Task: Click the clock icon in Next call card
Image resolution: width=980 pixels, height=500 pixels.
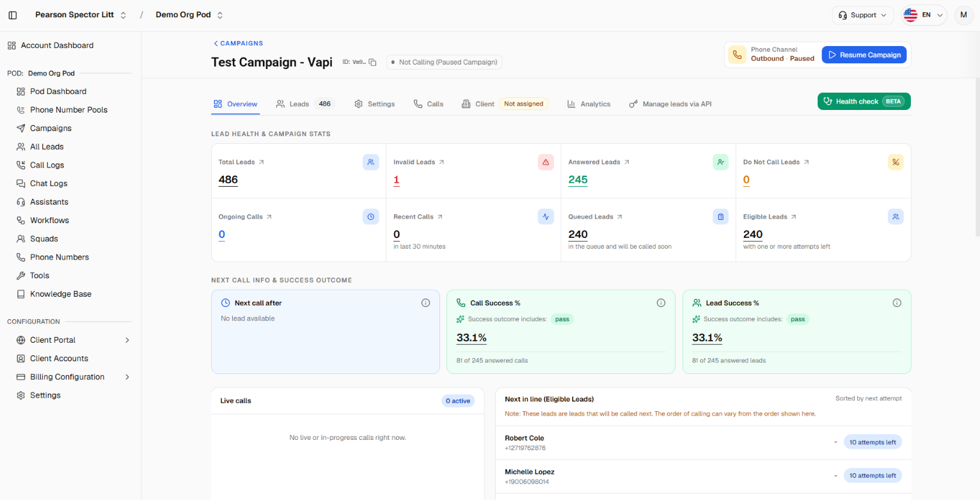Action: coord(225,303)
